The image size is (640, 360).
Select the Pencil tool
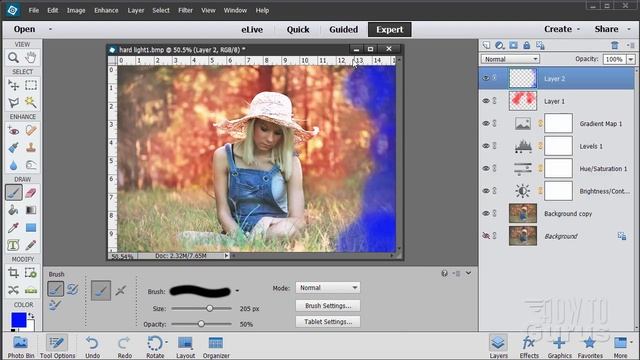pyautogui.click(x=31, y=245)
